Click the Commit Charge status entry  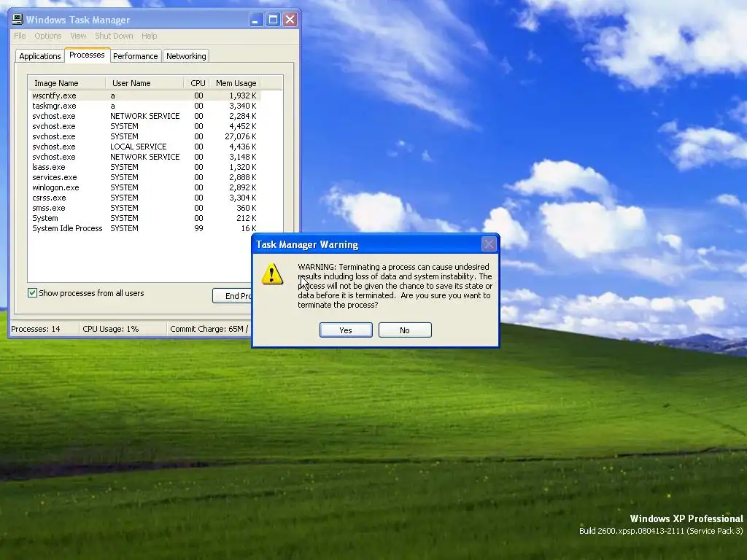pyautogui.click(x=209, y=329)
